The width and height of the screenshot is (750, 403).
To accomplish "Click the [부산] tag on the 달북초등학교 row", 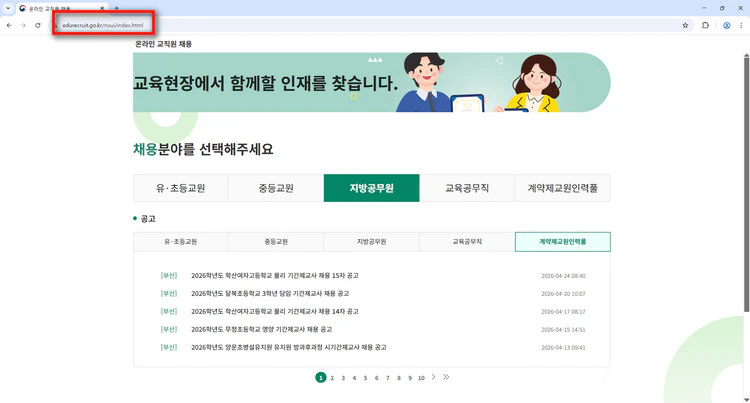I will (169, 294).
